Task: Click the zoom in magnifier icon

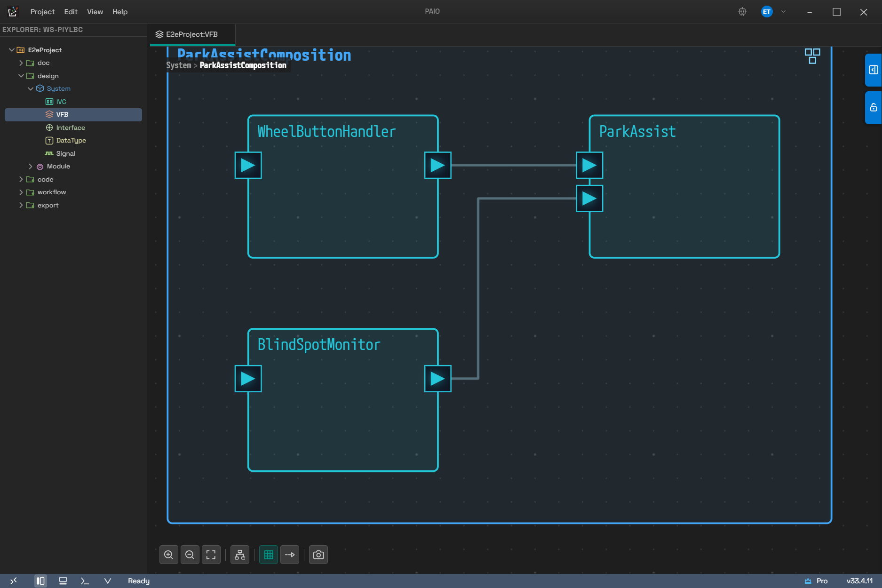Action: (169, 555)
